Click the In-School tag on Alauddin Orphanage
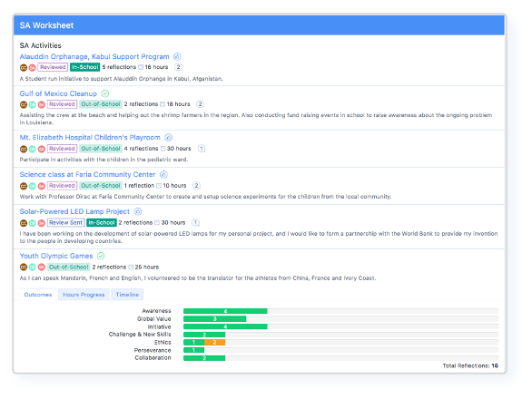This screenshot has height=399, width=532. pos(84,67)
